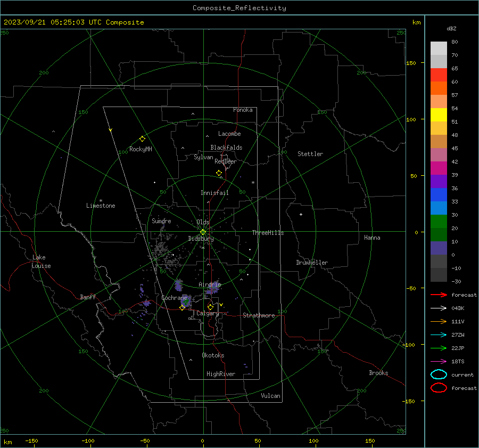This screenshot has width=479, height=448.
Task: Click the Airdrie city label
Action: [210, 284]
